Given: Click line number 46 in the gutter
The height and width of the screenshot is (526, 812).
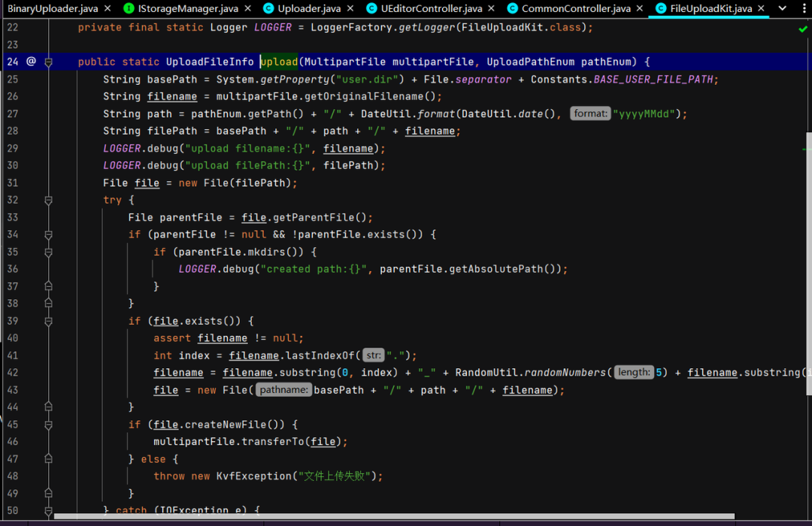Looking at the screenshot, I should 12,442.
